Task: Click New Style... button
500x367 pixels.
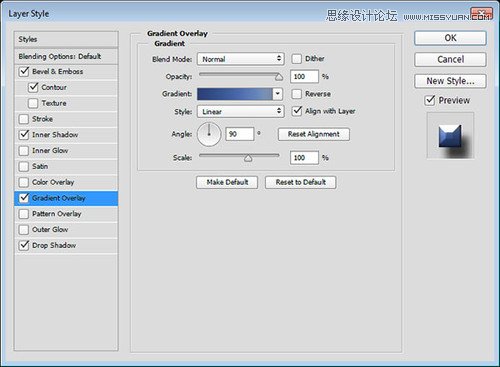Action: tap(450, 81)
